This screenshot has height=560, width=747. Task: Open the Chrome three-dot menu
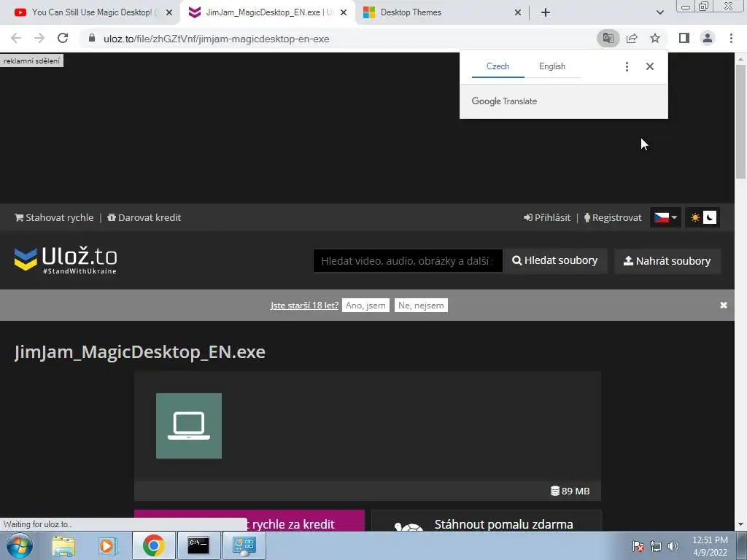click(731, 38)
